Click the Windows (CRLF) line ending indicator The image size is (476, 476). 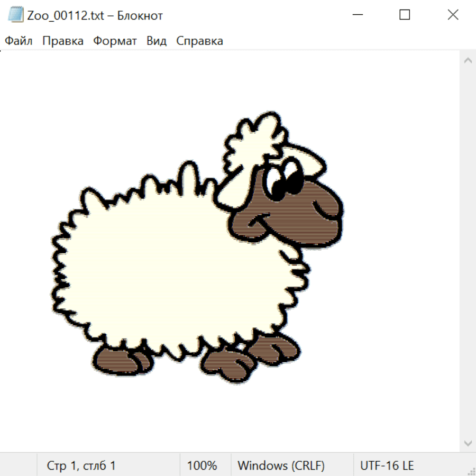click(281, 465)
